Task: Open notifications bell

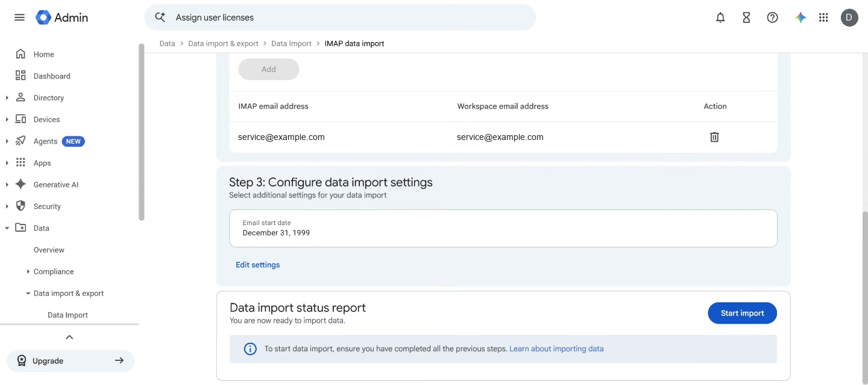Action: pos(720,17)
